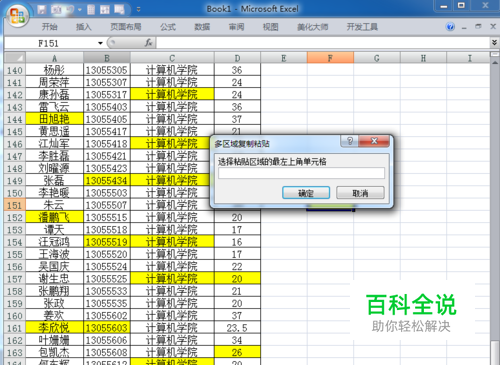Click the Name Box showing F151
This screenshot has width=500, height=365.
[x=50, y=43]
